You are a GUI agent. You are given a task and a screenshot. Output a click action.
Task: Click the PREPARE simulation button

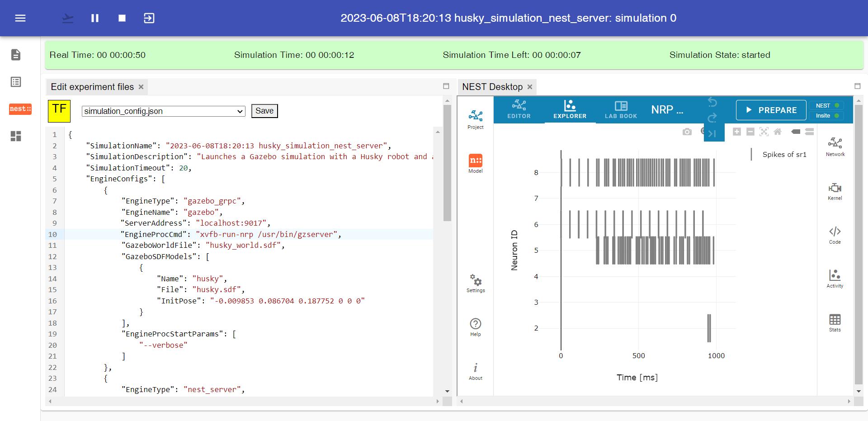[771, 110]
